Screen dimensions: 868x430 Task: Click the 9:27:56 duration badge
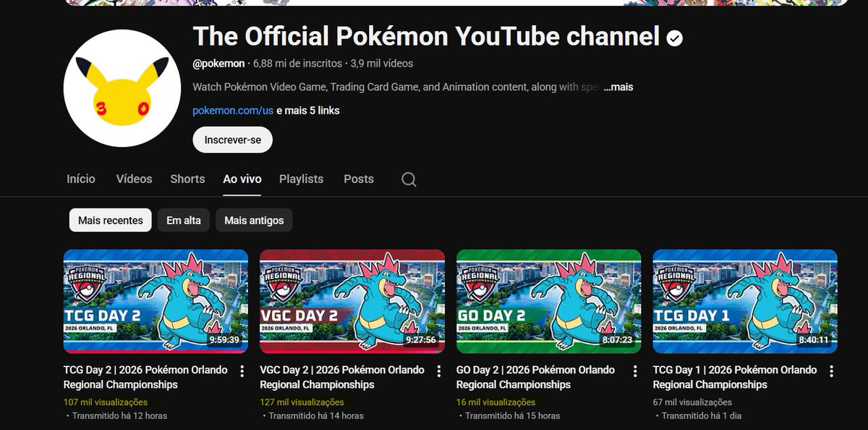click(421, 340)
